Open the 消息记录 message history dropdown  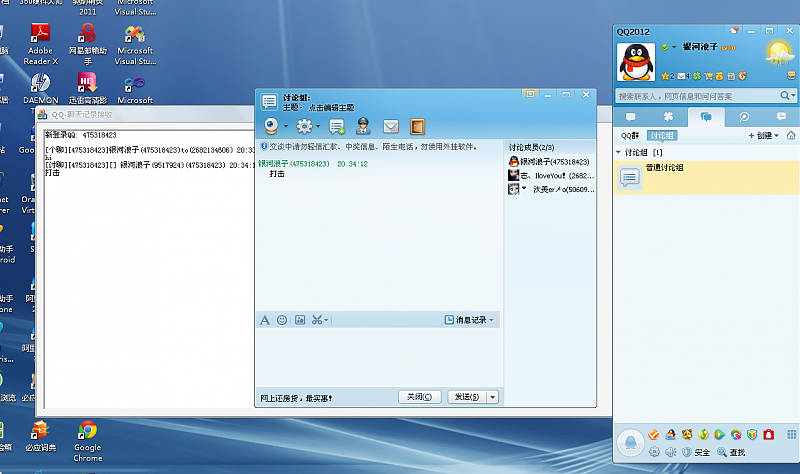[x=469, y=320]
